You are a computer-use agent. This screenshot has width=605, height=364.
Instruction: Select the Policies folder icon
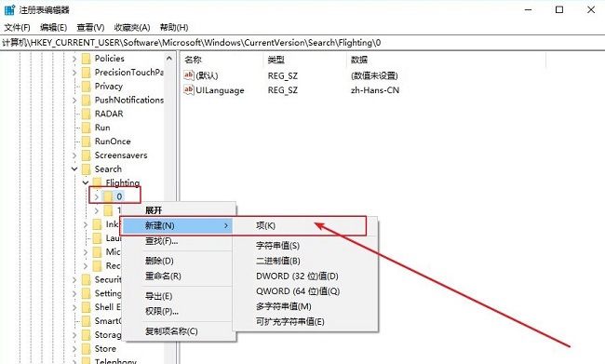87,59
